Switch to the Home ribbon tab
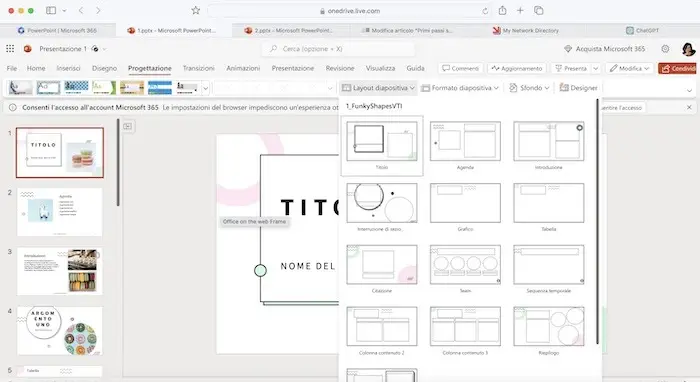The height and width of the screenshot is (382, 700). [36, 68]
